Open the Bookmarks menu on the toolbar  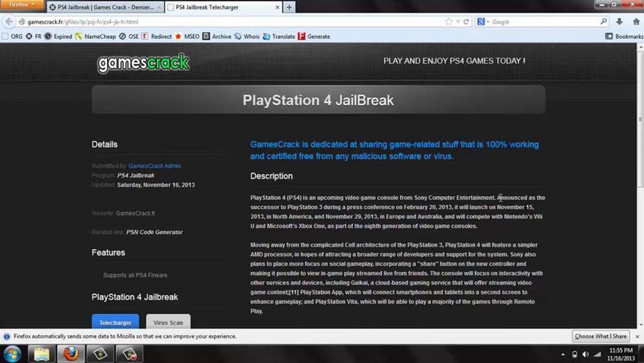(x=624, y=36)
